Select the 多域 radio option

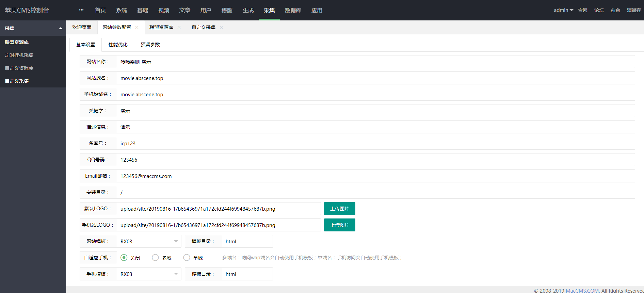pos(155,258)
